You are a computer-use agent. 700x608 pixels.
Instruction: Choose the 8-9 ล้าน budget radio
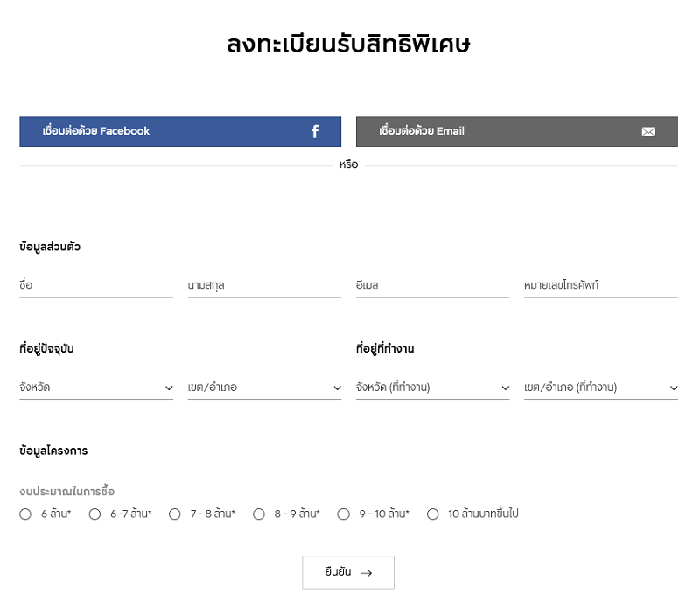259,514
